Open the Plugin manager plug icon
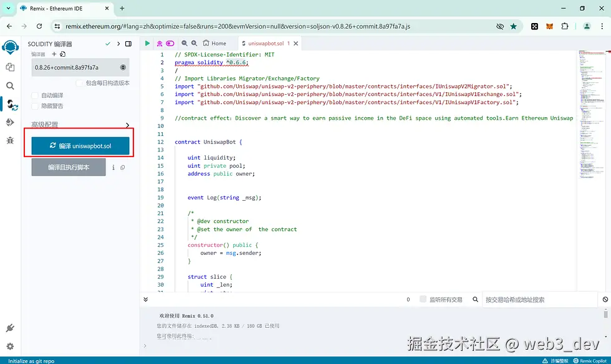This screenshot has width=611, height=364. (x=10, y=328)
